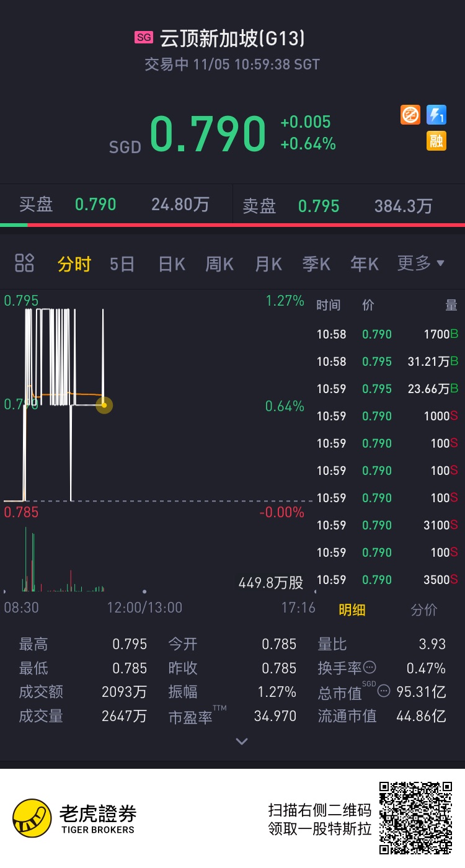This screenshot has width=465, height=868.
Task: Switch to the 日K chart tab
Action: [172, 264]
